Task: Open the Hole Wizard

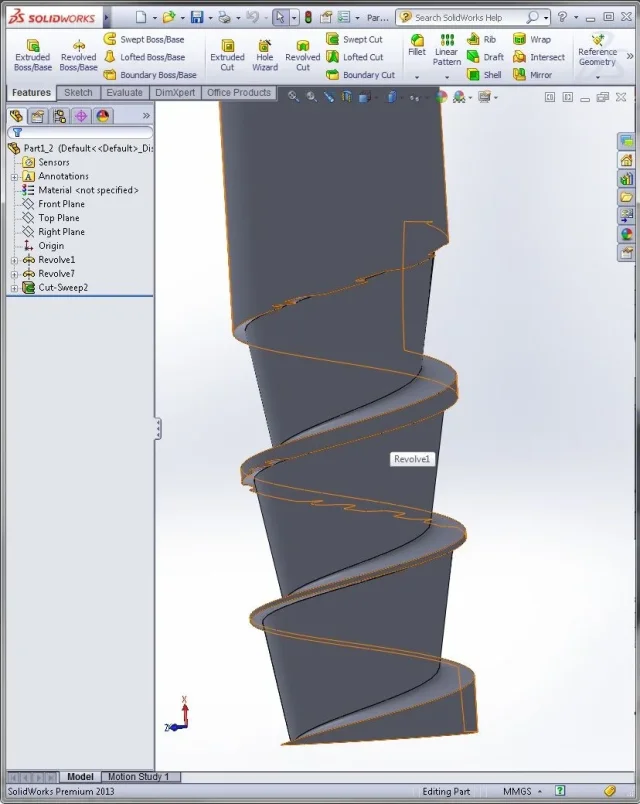Action: 264,56
